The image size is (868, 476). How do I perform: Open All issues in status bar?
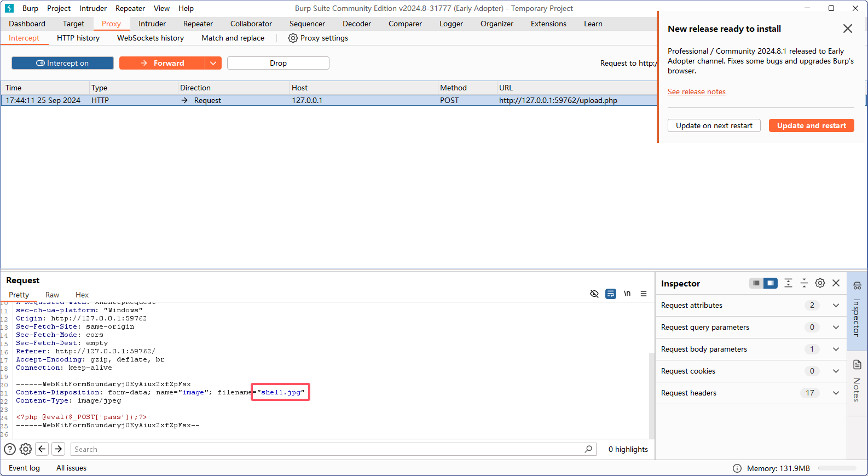point(71,468)
